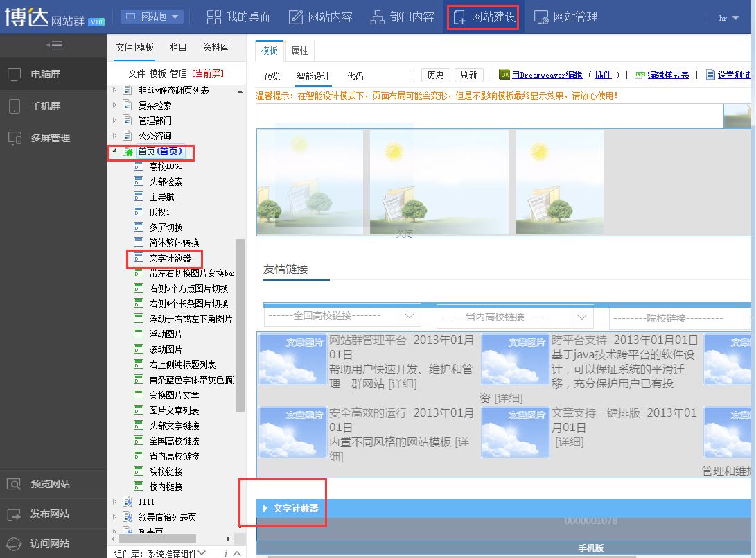
Task: Select 高校LOGO component icon
Action: tap(139, 166)
